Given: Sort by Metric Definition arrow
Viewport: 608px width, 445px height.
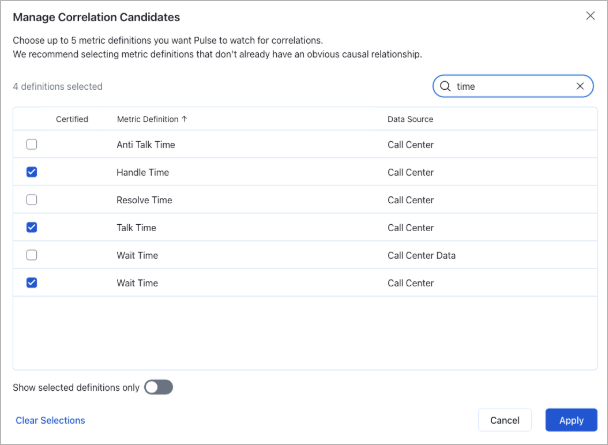Looking at the screenshot, I should (x=184, y=119).
